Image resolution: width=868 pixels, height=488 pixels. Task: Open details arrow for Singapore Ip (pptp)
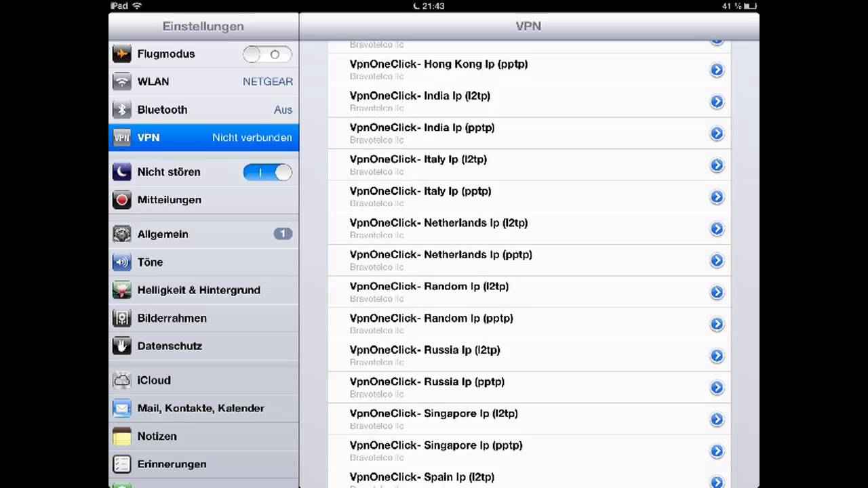[717, 451]
